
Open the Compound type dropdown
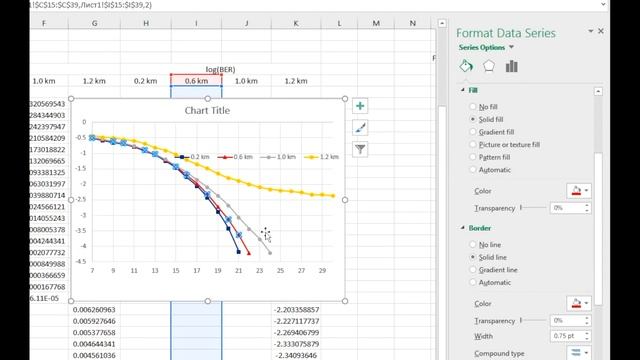click(579, 353)
